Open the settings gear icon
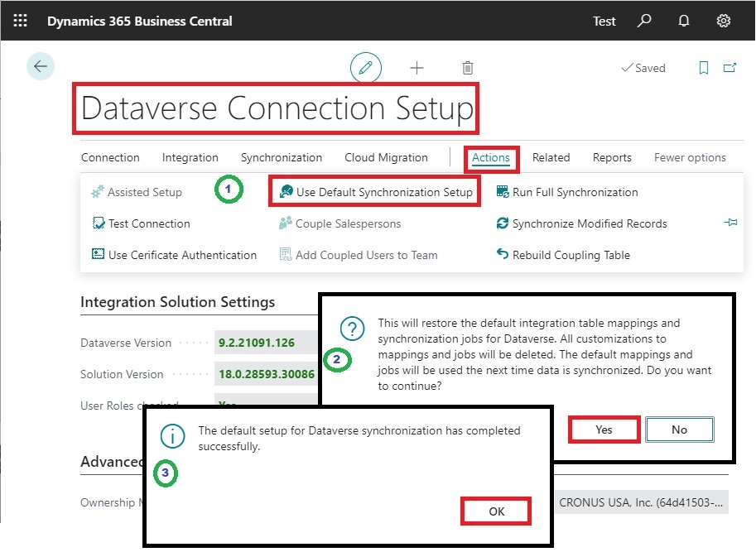The width and height of the screenshot is (756, 552). [723, 21]
